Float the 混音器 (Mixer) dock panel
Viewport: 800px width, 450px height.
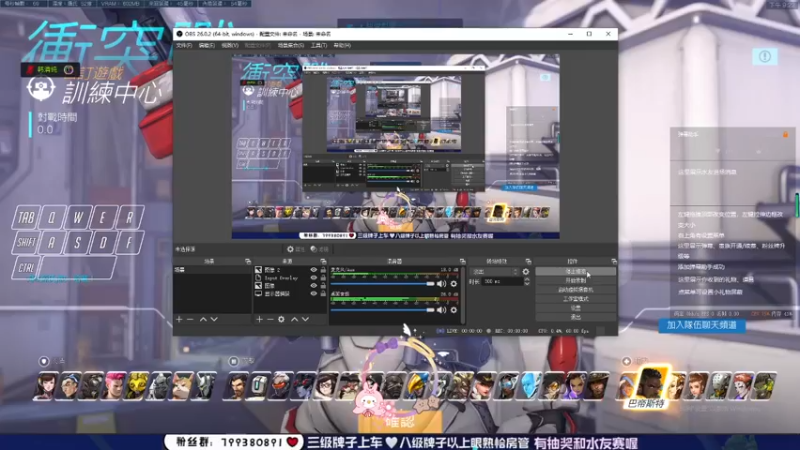(462, 261)
